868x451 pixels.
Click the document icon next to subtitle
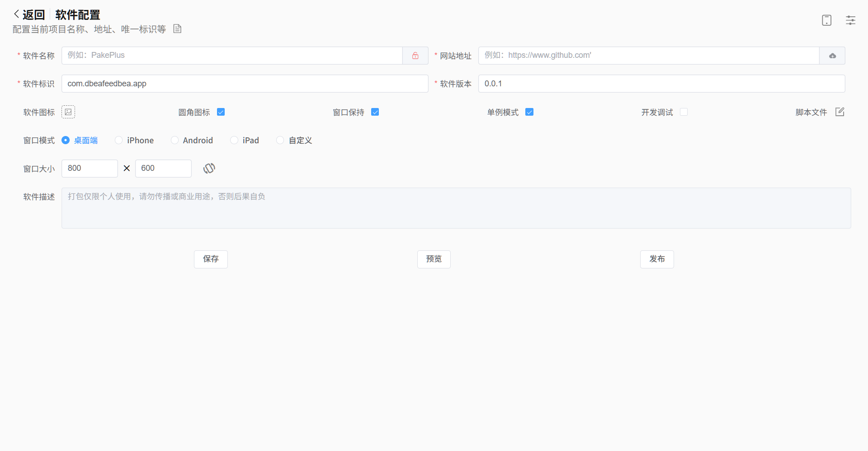tap(177, 29)
